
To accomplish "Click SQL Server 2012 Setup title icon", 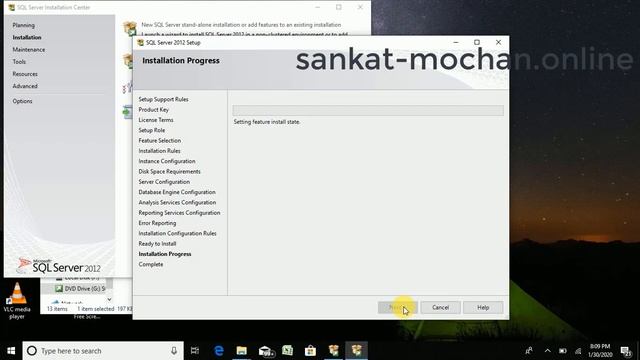I will 140,42.
